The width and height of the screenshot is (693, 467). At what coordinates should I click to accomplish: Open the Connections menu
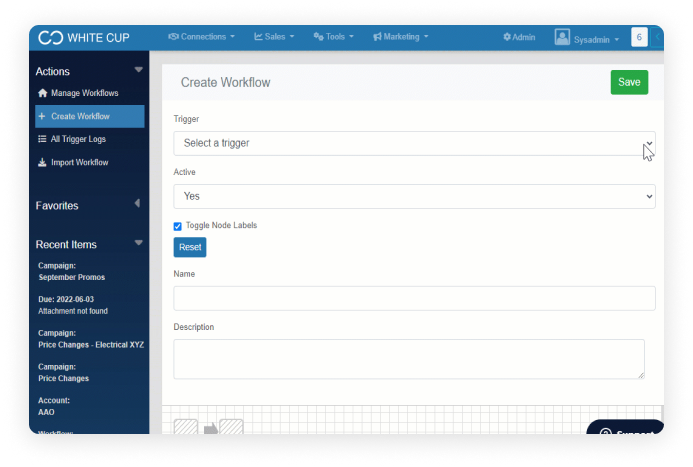201,37
